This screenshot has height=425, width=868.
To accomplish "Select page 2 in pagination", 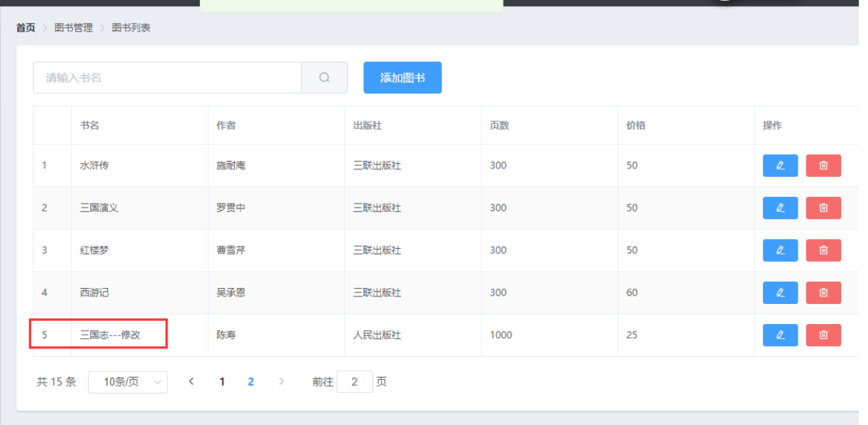I will tap(251, 382).
